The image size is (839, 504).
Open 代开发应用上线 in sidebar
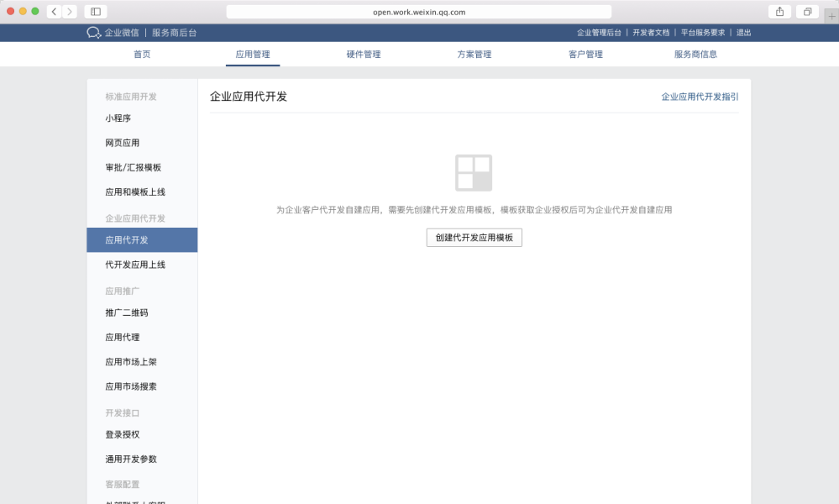pyautogui.click(x=135, y=265)
